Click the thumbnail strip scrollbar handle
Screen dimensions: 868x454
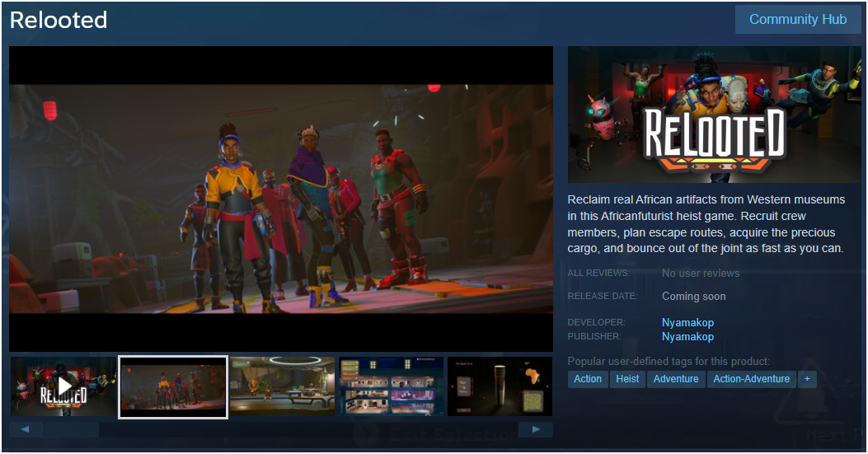tap(72, 429)
